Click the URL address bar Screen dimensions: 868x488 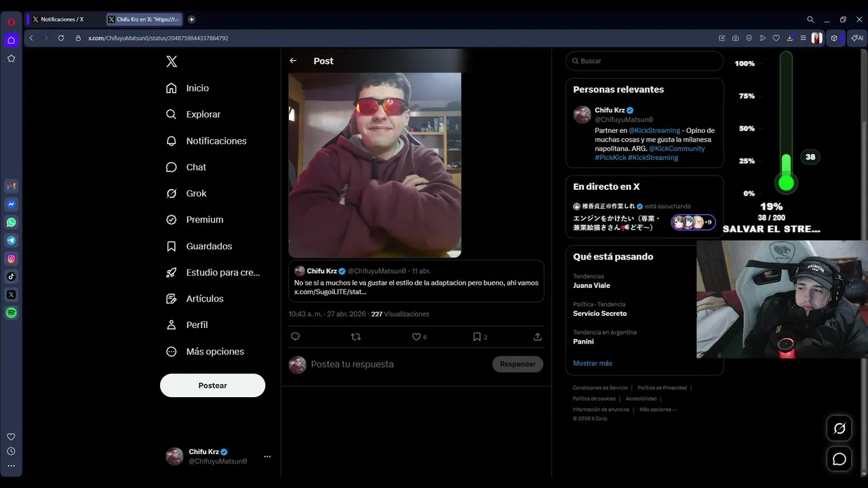400,38
